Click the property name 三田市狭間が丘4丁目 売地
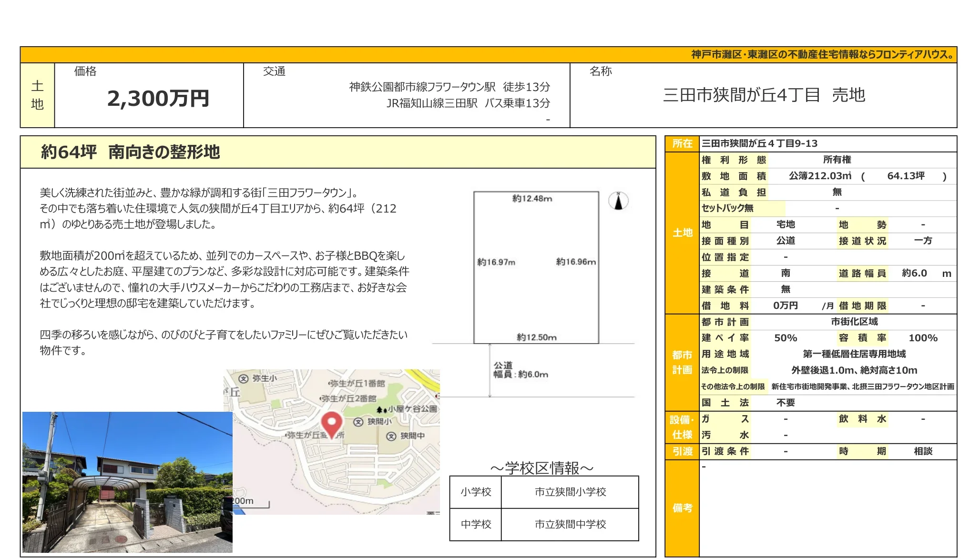 pos(764,95)
